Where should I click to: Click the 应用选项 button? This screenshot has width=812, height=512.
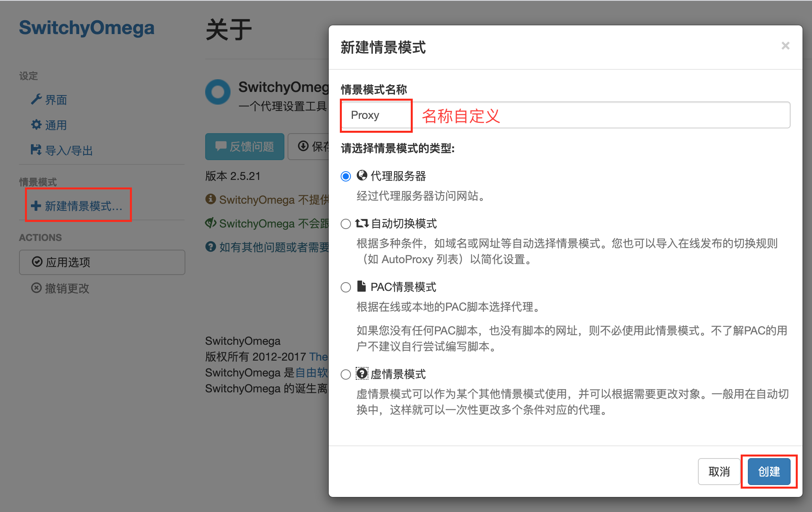102,262
